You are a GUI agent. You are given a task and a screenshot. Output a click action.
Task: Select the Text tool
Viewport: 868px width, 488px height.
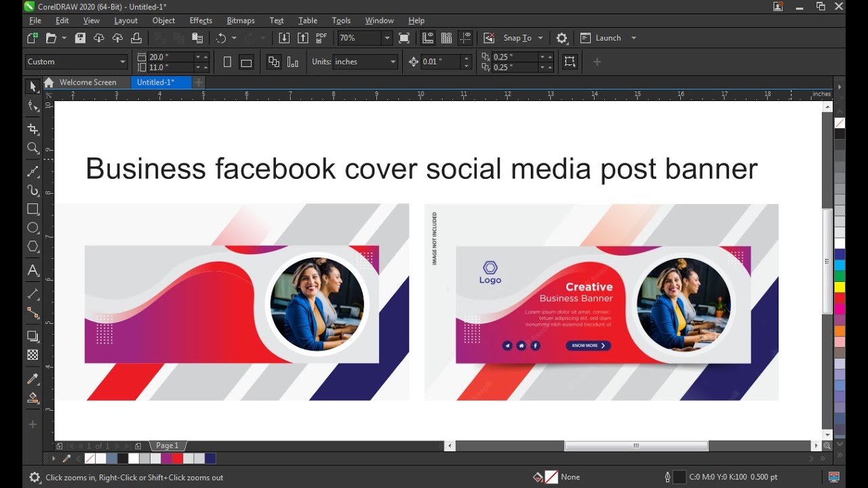pyautogui.click(x=33, y=270)
